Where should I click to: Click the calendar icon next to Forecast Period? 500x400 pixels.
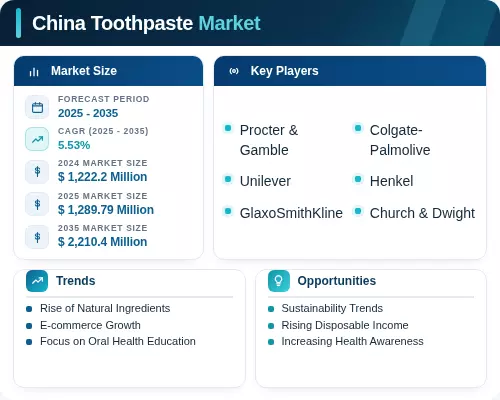click(x=37, y=107)
